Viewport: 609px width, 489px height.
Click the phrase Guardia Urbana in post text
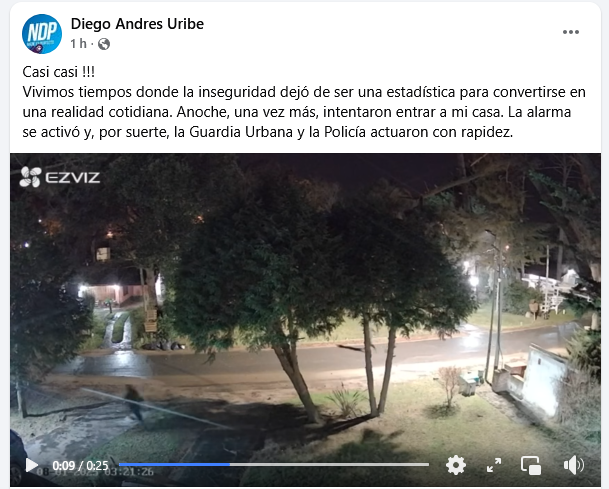coord(241,132)
